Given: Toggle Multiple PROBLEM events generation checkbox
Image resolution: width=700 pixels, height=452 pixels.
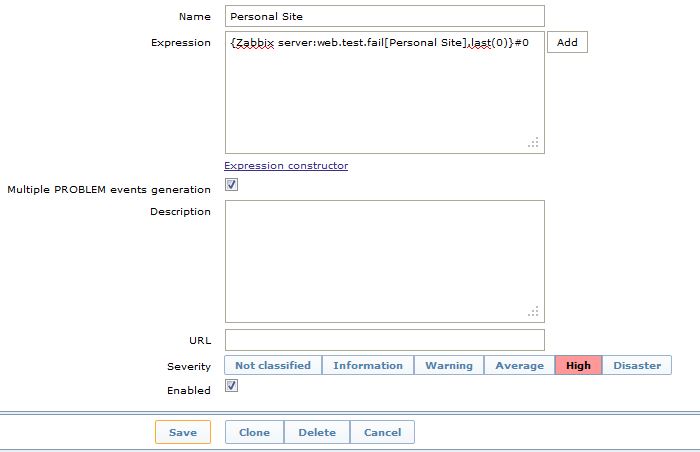Looking at the screenshot, I should tap(231, 185).
